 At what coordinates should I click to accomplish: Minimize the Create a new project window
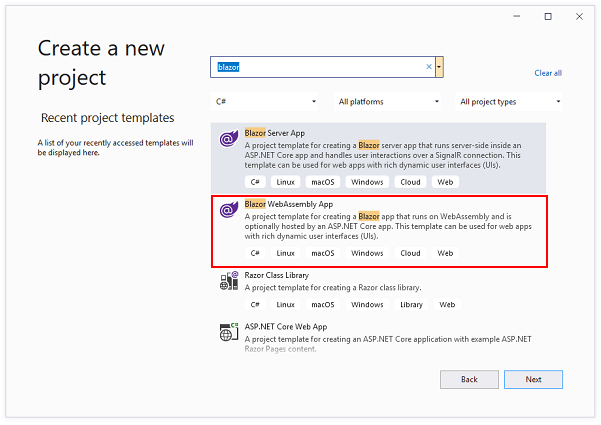[517, 16]
